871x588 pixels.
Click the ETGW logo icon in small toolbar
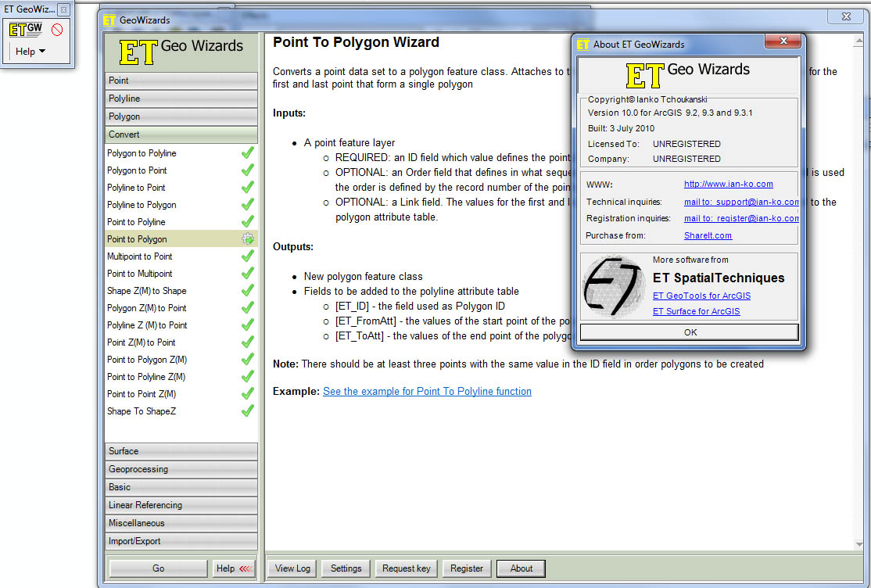(26, 30)
